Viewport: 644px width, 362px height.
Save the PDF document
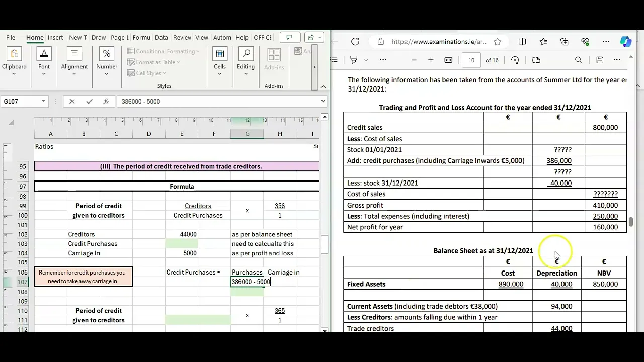pos(600,60)
